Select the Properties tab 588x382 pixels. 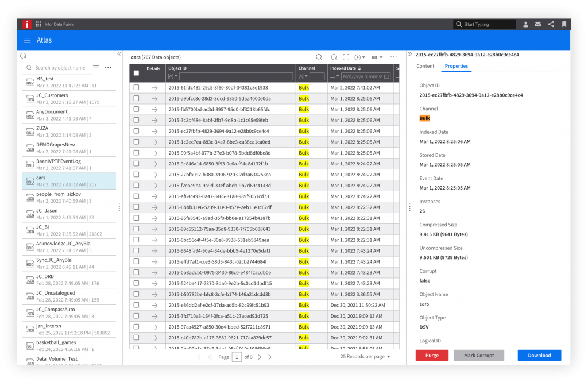pos(456,66)
